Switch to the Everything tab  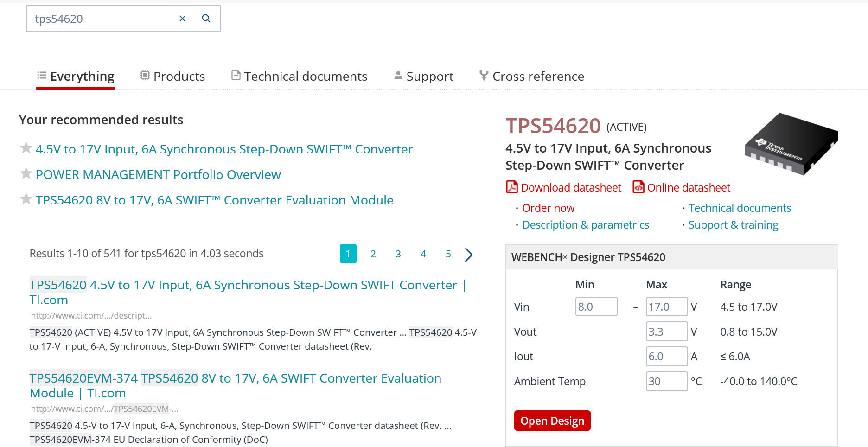[x=76, y=76]
